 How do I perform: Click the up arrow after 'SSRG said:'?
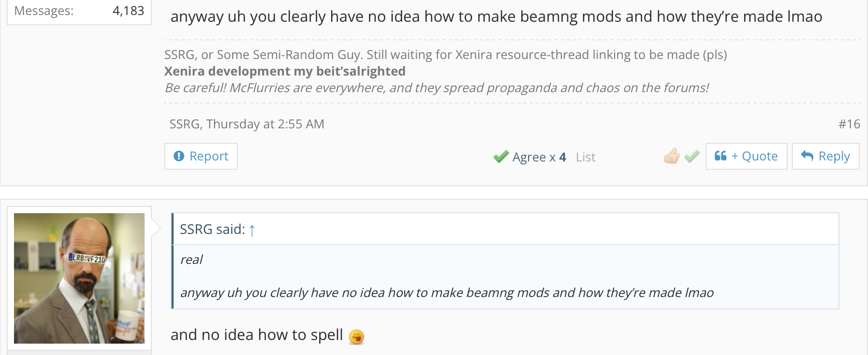click(x=252, y=230)
